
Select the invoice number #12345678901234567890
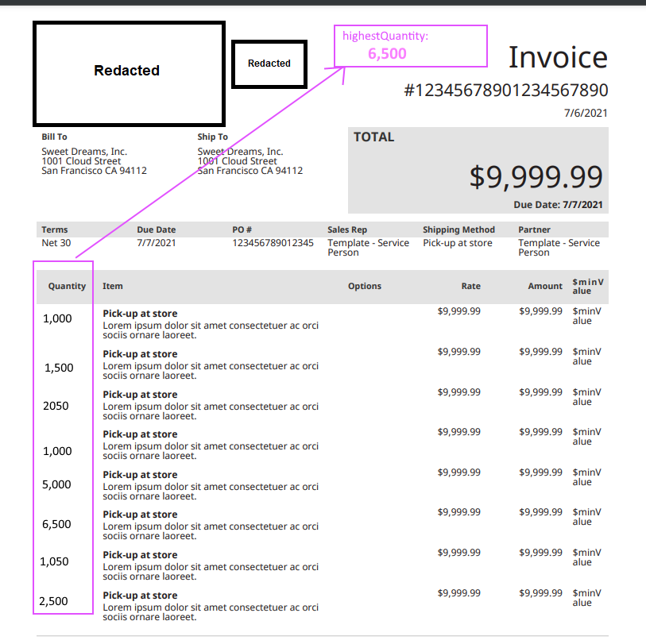pyautogui.click(x=506, y=91)
